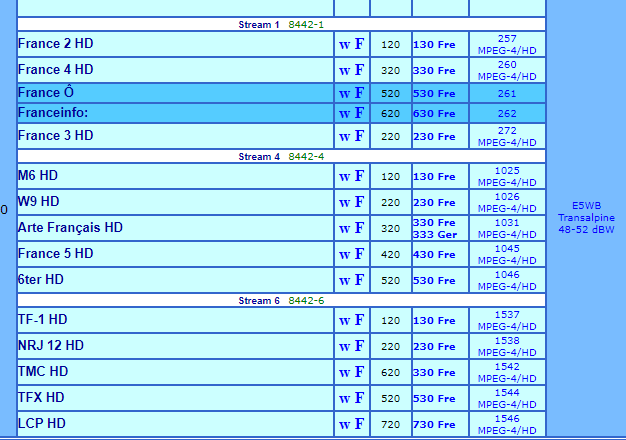Click the NRJ 12 HD channel name
The height and width of the screenshot is (440, 626).
pos(51,345)
